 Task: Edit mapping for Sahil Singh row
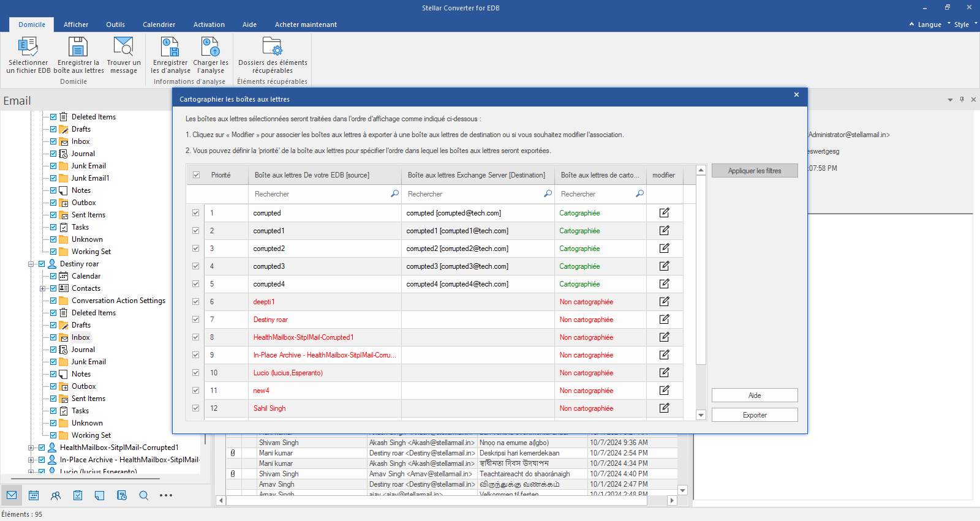664,408
